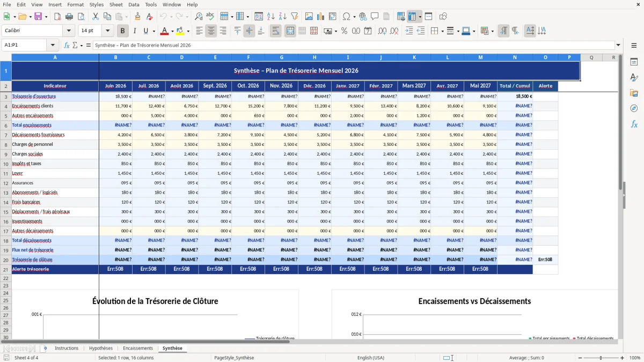Click Clear Direct Formatting icon
The image size is (644, 362).
(149, 17)
